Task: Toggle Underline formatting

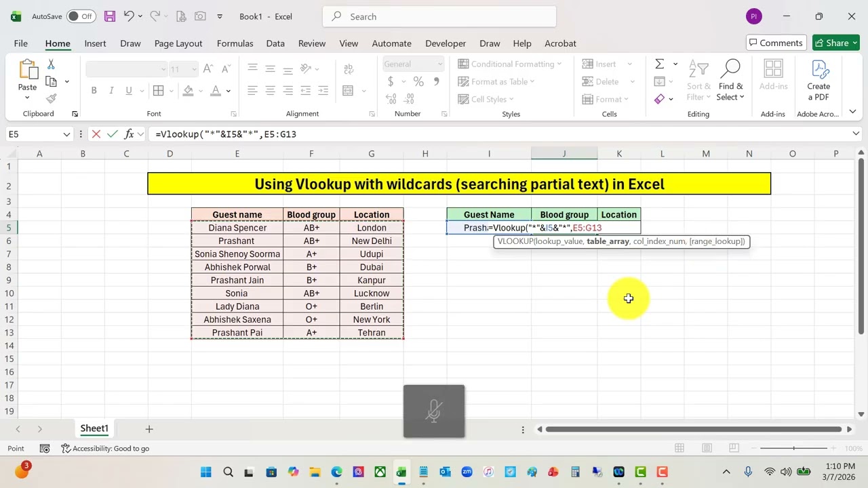Action: (x=129, y=91)
